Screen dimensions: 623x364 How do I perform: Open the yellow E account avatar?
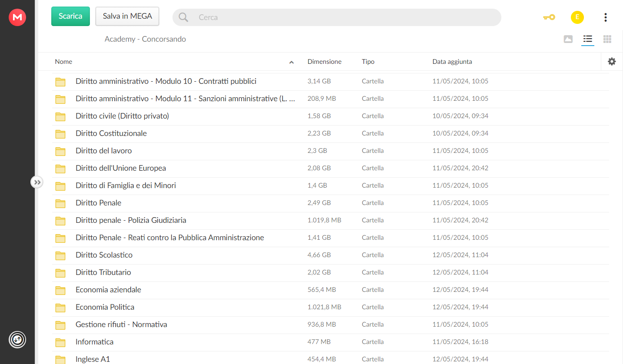[577, 17]
